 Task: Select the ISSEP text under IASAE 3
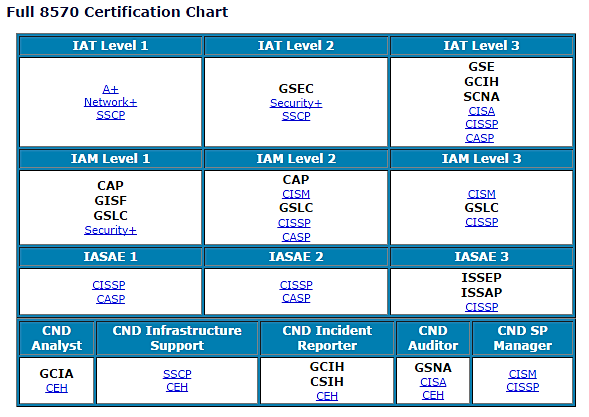click(x=482, y=278)
